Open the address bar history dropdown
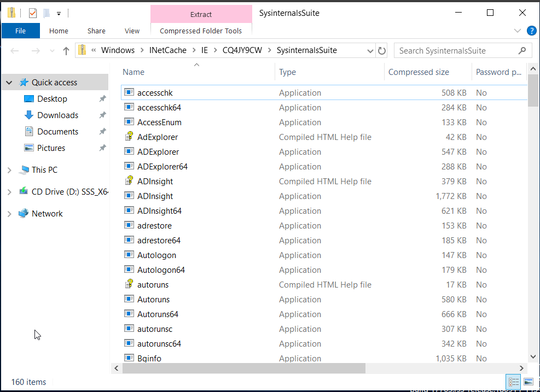 (x=370, y=51)
